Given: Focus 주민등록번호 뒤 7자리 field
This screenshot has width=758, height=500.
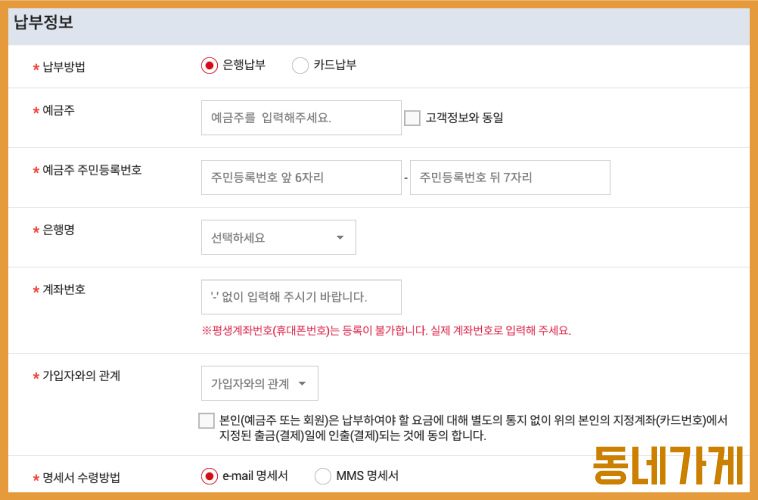Looking at the screenshot, I should click(x=510, y=177).
